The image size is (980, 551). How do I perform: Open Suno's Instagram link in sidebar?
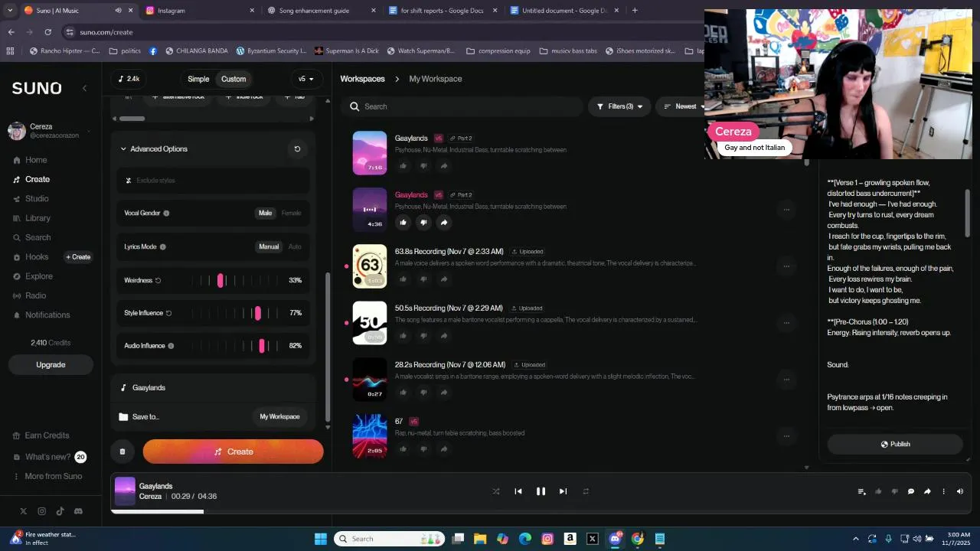click(x=41, y=511)
